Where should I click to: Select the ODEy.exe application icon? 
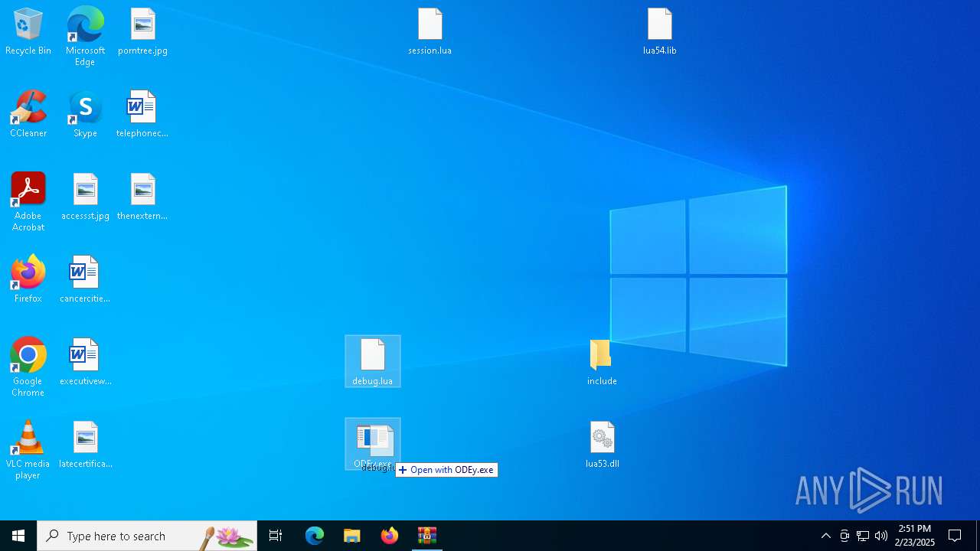[373, 444]
